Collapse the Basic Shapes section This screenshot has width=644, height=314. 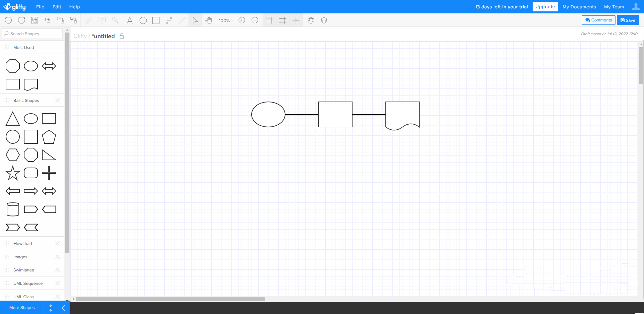click(26, 101)
